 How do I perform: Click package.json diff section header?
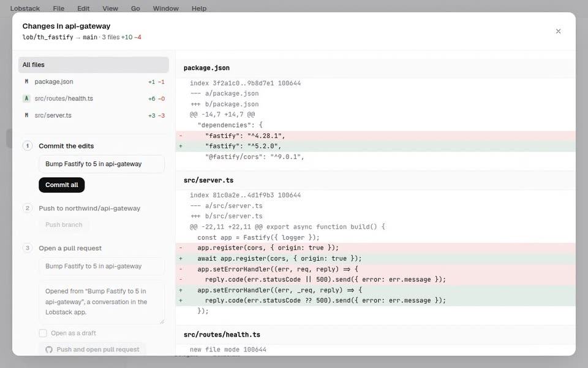375,68
